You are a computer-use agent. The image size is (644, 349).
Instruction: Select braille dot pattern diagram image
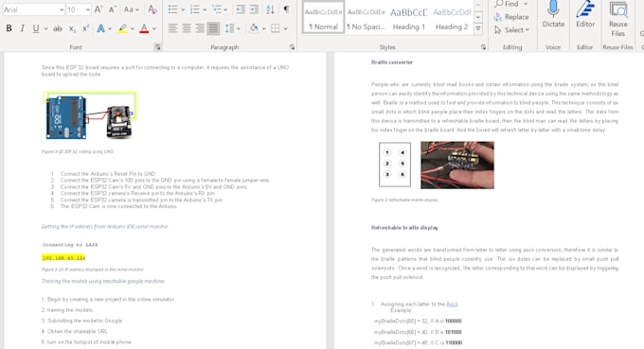coord(395,165)
